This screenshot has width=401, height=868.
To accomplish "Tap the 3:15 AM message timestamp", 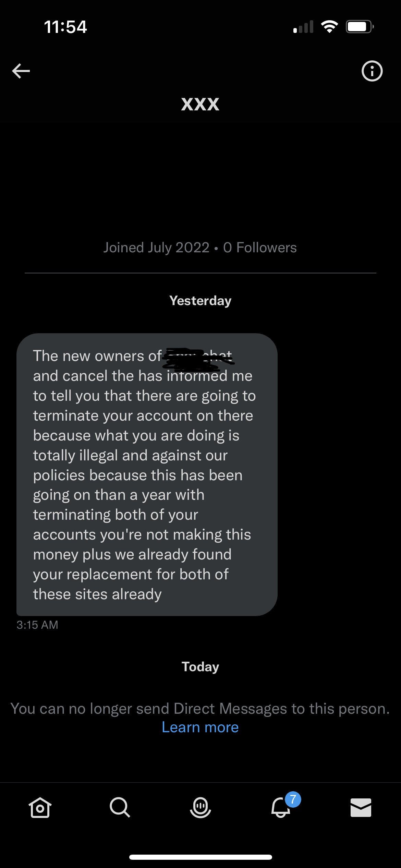I will [37, 625].
